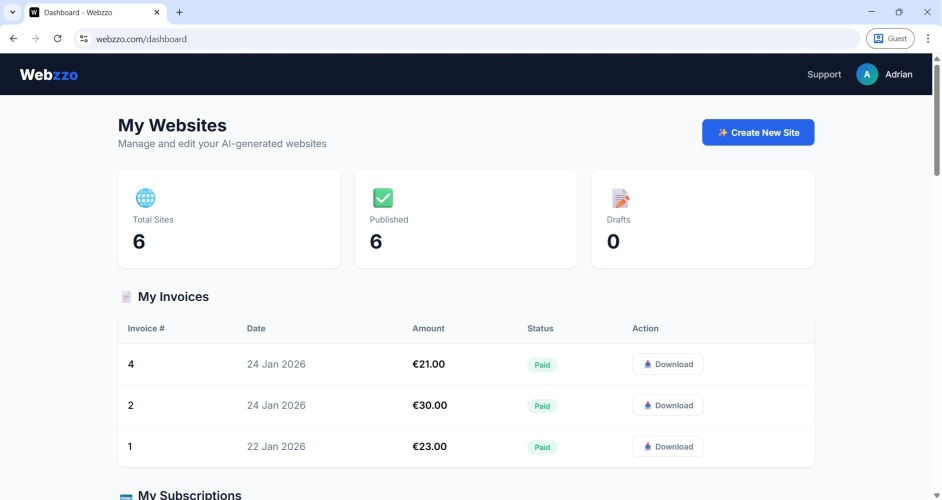Viewport: 942px width, 500px height.
Task: Click the Paid badge for invoice 4
Action: (542, 365)
